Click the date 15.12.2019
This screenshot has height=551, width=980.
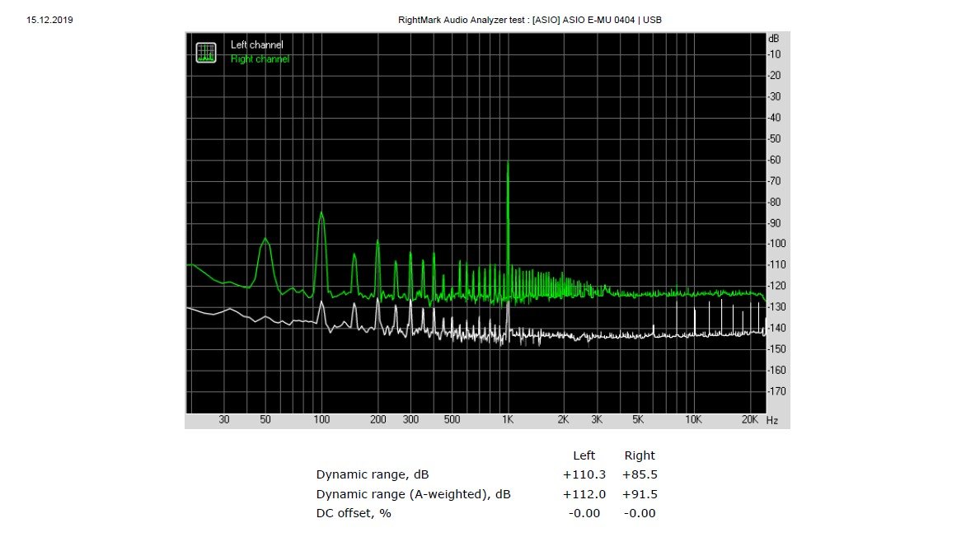tap(49, 20)
